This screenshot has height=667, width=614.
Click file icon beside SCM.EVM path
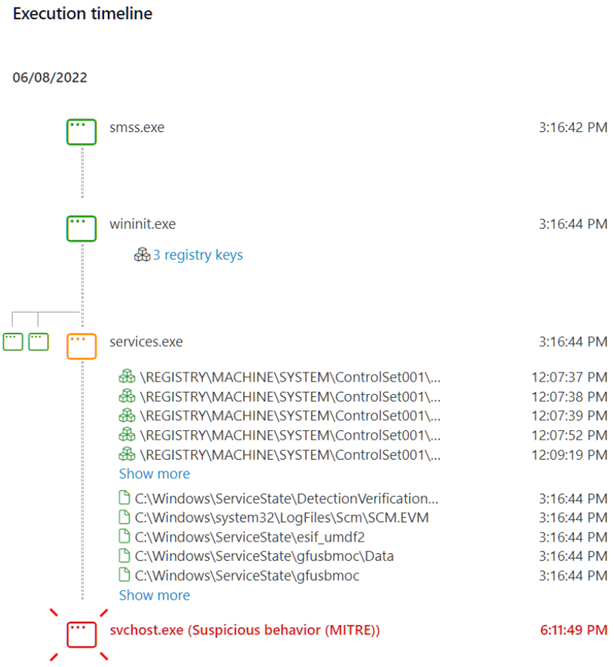pos(124,517)
